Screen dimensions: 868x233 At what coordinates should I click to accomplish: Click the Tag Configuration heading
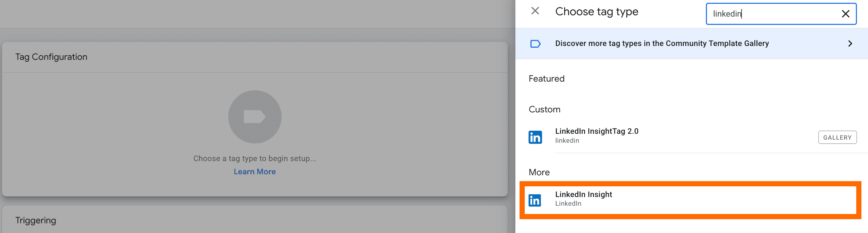(x=51, y=57)
